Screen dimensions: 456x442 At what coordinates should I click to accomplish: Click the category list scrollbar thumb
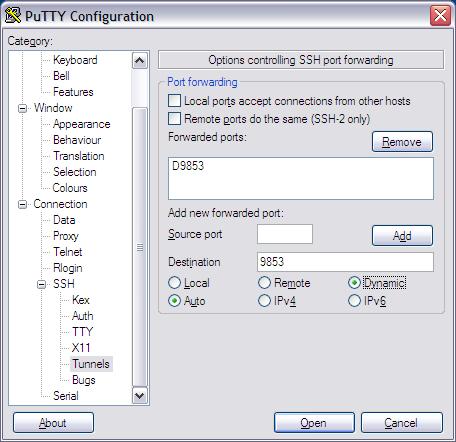[x=140, y=247]
